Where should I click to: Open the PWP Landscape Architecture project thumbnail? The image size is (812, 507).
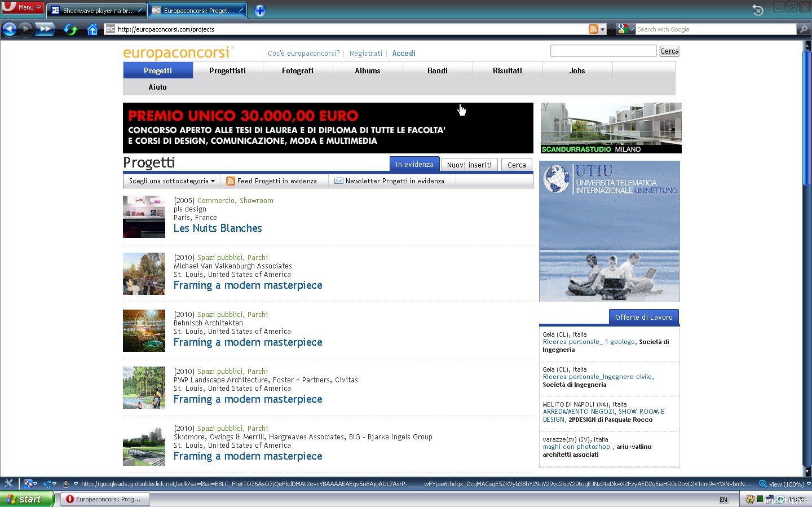point(144,387)
